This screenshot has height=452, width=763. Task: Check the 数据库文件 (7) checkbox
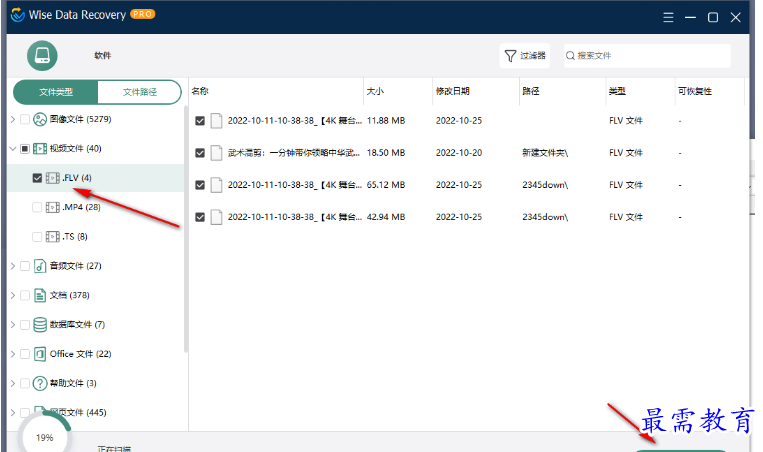point(25,325)
